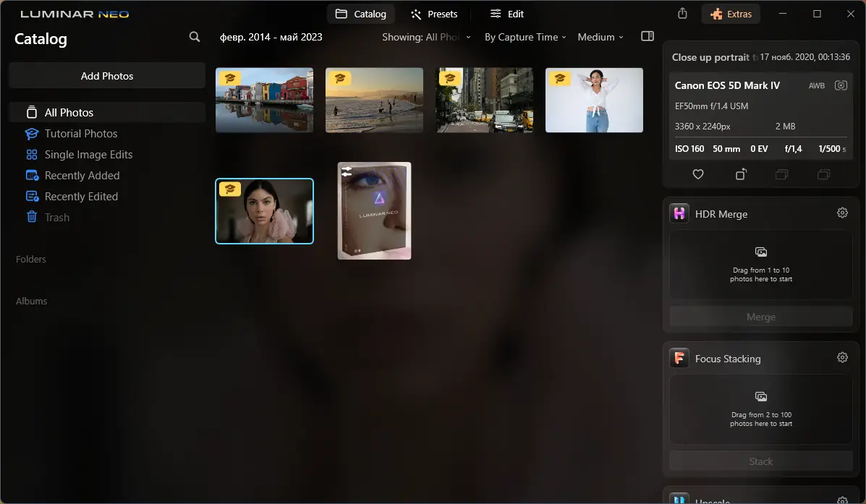Switch to the Presets tab
The height and width of the screenshot is (504, 866).
click(x=434, y=14)
